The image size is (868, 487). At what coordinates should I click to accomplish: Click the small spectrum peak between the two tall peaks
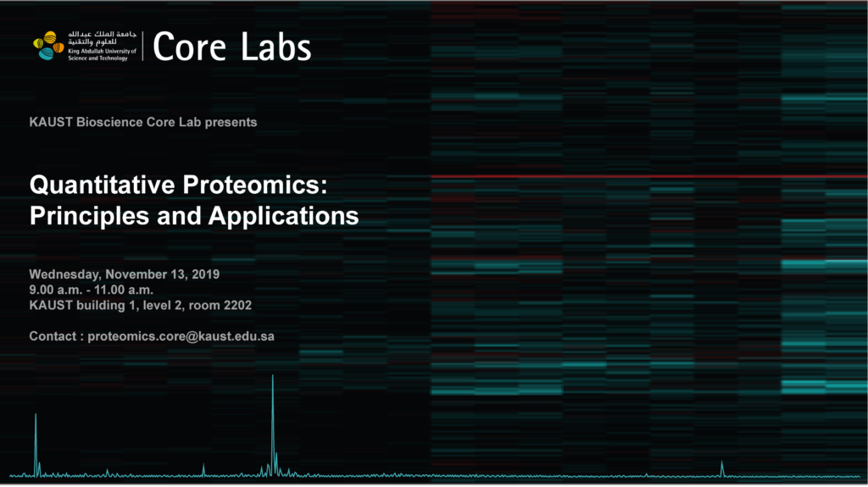click(x=203, y=469)
